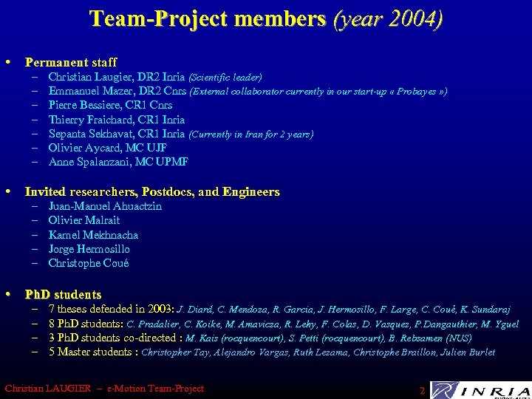
Task: Select the '(year 2004)' title text
Action: click(388, 20)
